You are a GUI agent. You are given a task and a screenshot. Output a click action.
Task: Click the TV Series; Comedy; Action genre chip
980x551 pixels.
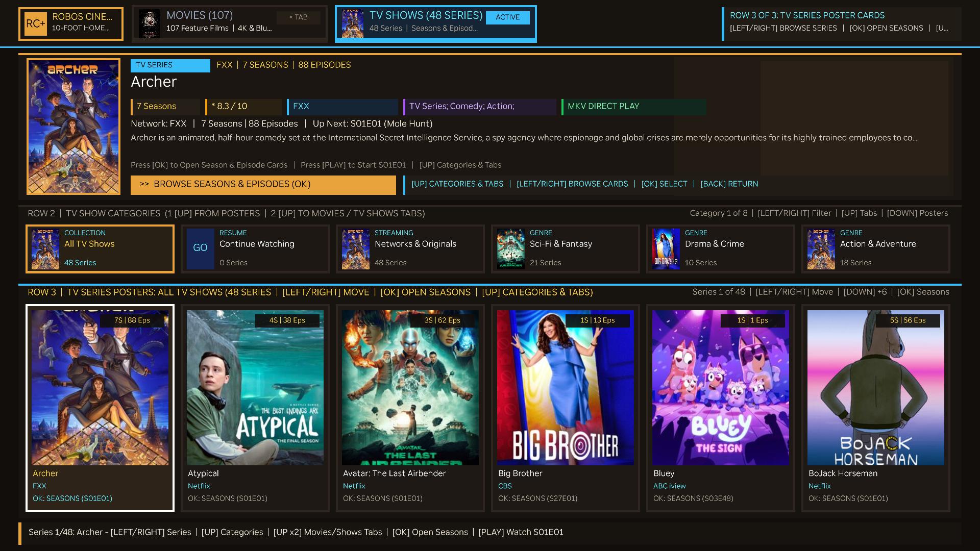point(480,107)
